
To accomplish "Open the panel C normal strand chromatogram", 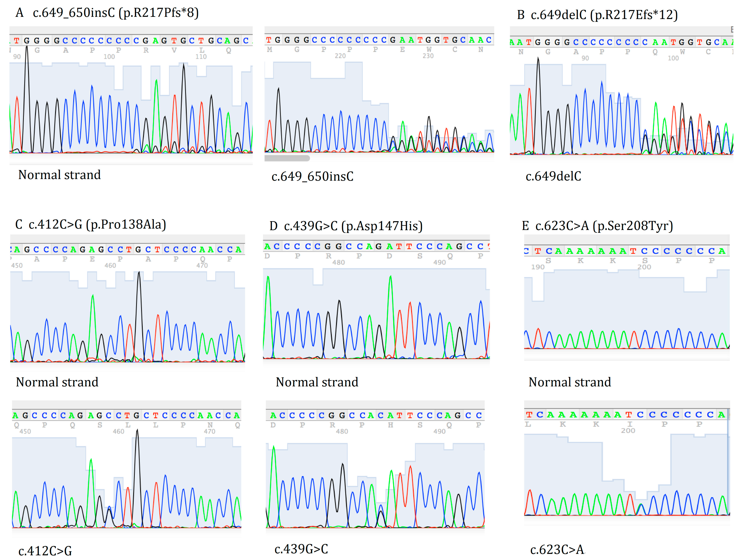I will pos(128,317).
